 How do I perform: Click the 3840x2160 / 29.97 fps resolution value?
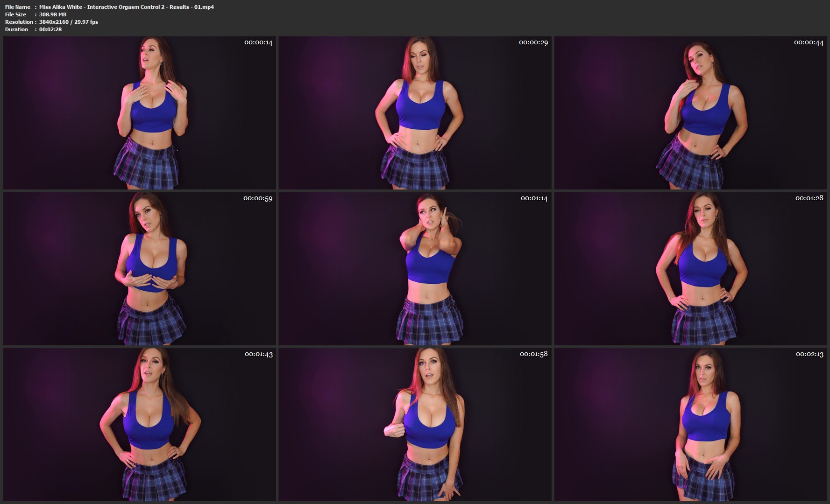coord(69,22)
